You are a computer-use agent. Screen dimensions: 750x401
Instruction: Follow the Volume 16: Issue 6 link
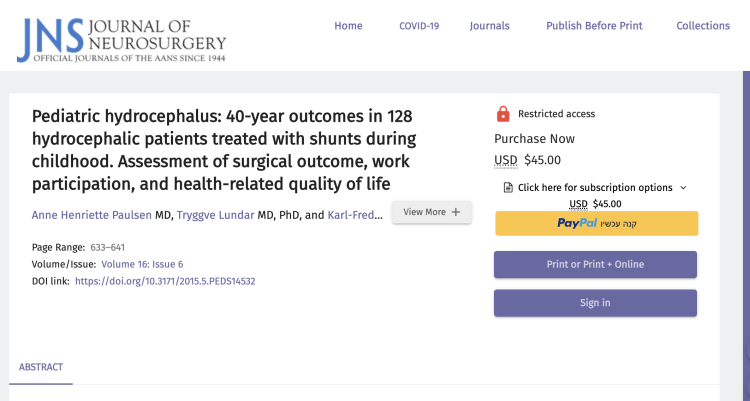tap(142, 264)
